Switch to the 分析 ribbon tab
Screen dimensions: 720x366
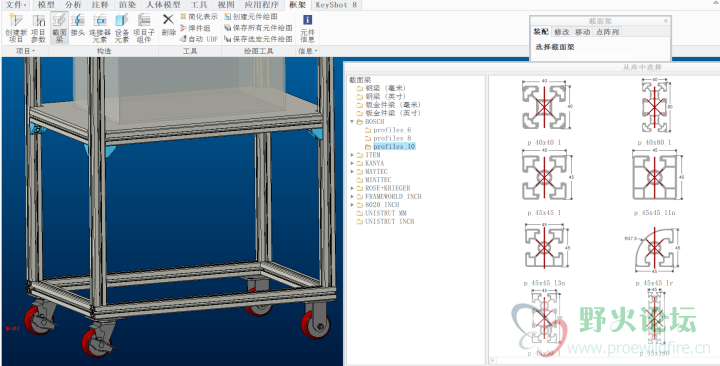click(73, 5)
